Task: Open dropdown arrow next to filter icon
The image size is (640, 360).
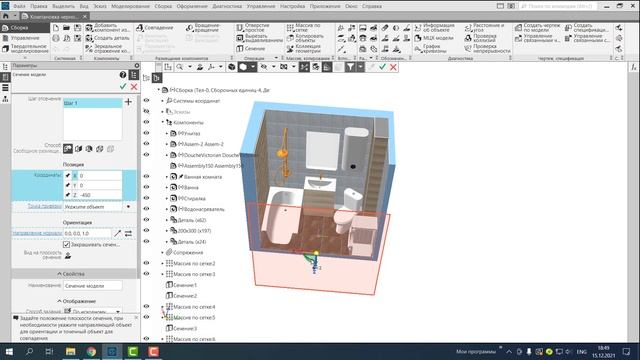Action: coord(360,67)
